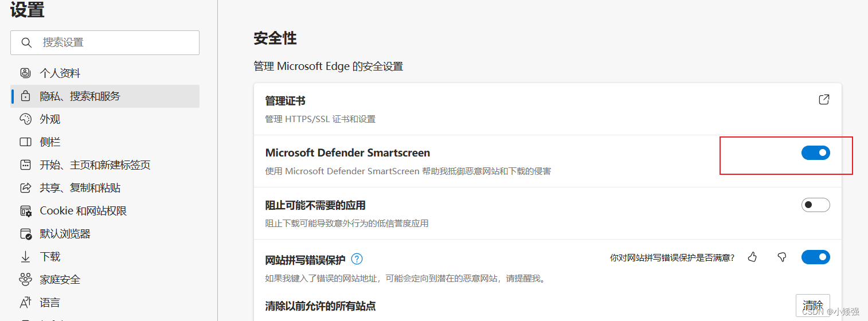
Task: Open the 侧栏 settings section
Action: pyautogui.click(x=105, y=142)
